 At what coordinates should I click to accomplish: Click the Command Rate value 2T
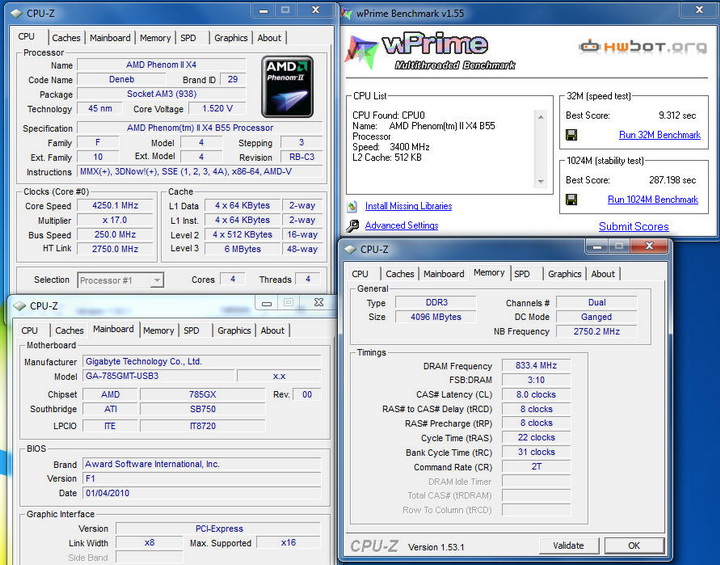click(x=536, y=467)
